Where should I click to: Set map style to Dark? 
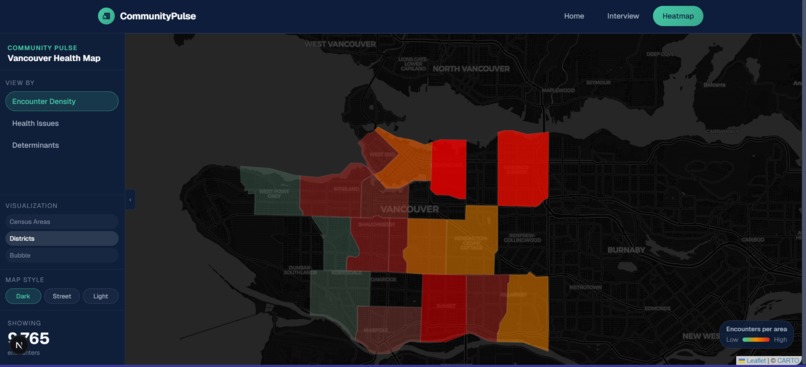[x=23, y=296]
